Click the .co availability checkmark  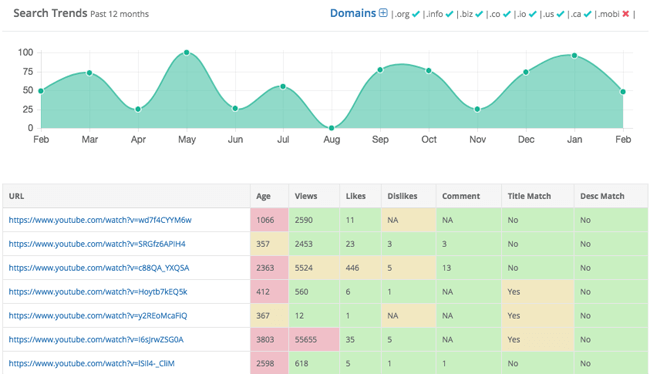507,14
